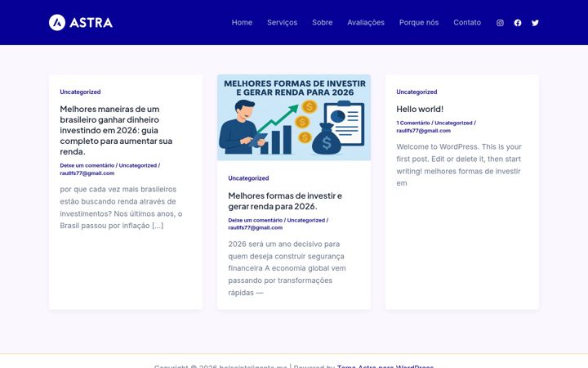Screen dimensions: 588x368
Task: Open the Sobre menu item
Action: pos(322,23)
